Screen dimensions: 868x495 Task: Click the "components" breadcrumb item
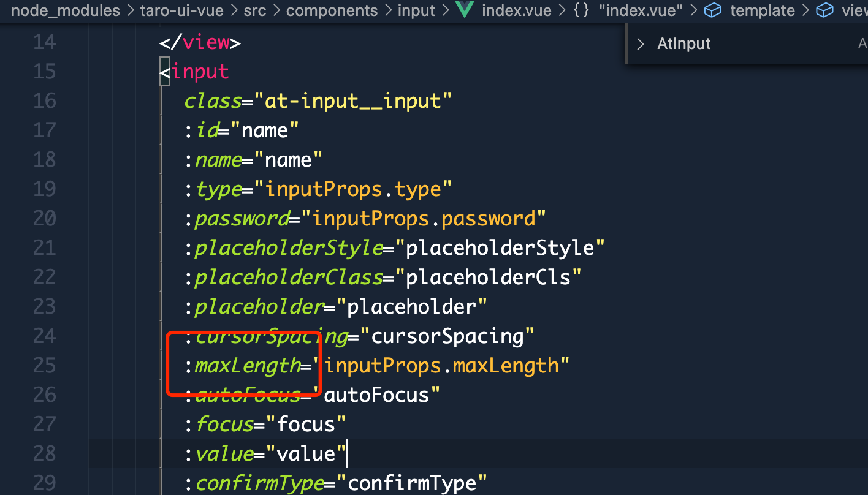(x=332, y=10)
